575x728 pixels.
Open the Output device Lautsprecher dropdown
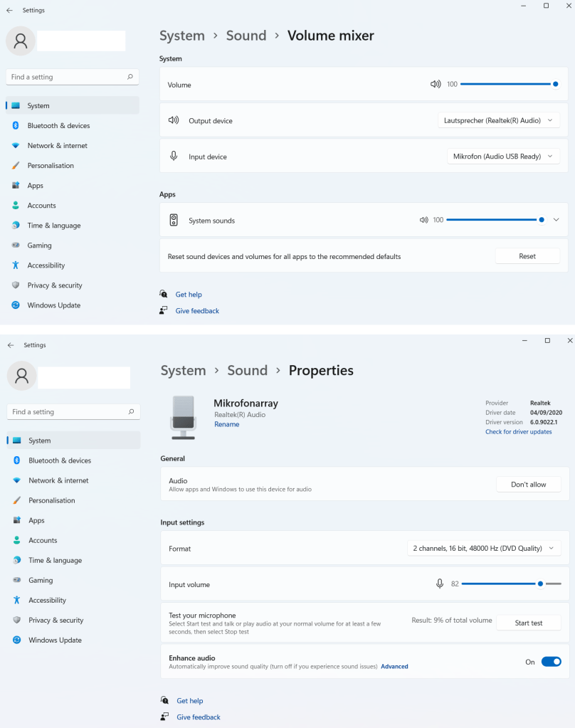click(498, 120)
